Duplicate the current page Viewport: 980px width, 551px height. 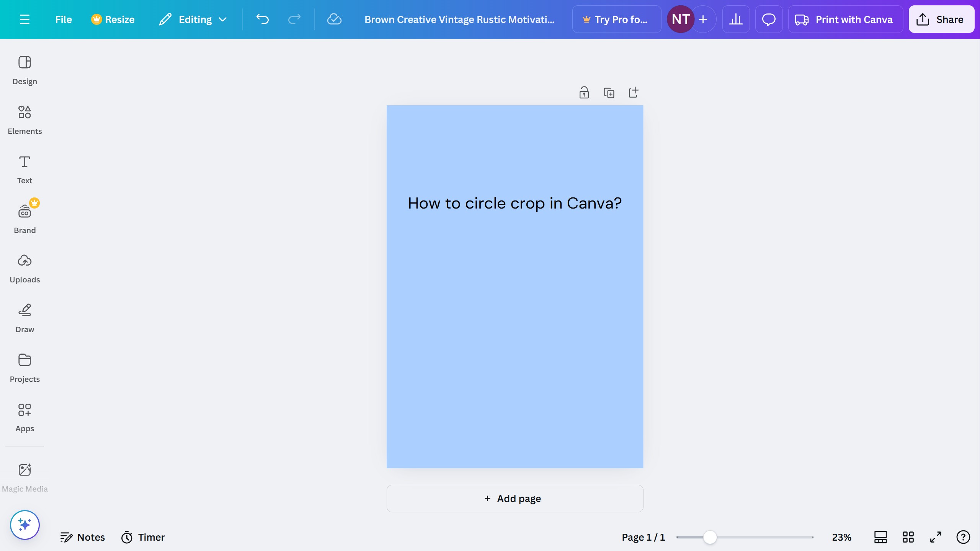click(x=609, y=92)
